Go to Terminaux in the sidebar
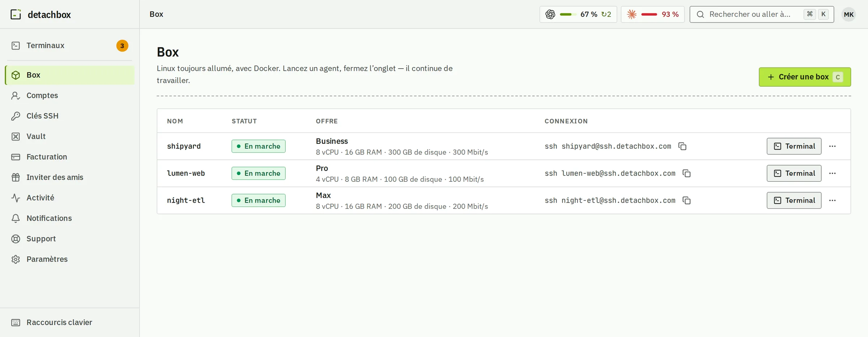868x337 pixels. click(70, 46)
